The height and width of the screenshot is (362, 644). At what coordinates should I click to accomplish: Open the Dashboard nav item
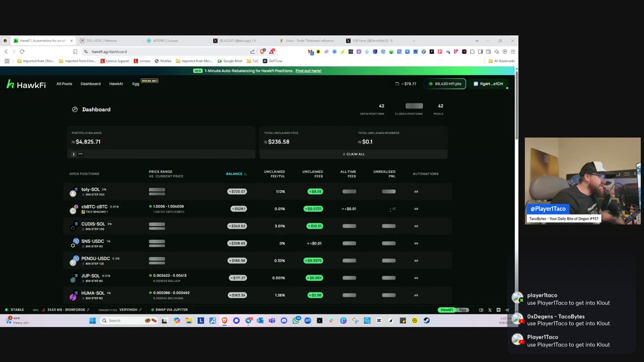[91, 84]
